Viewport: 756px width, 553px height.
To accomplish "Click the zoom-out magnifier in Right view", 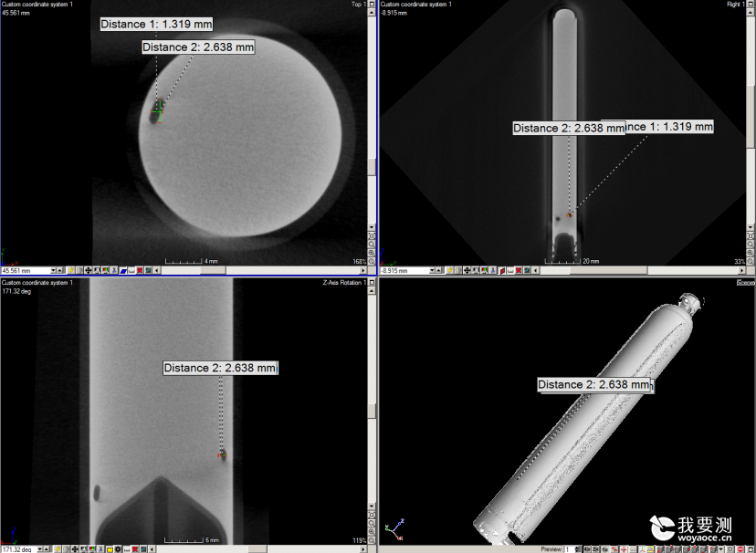I will coord(751,261).
